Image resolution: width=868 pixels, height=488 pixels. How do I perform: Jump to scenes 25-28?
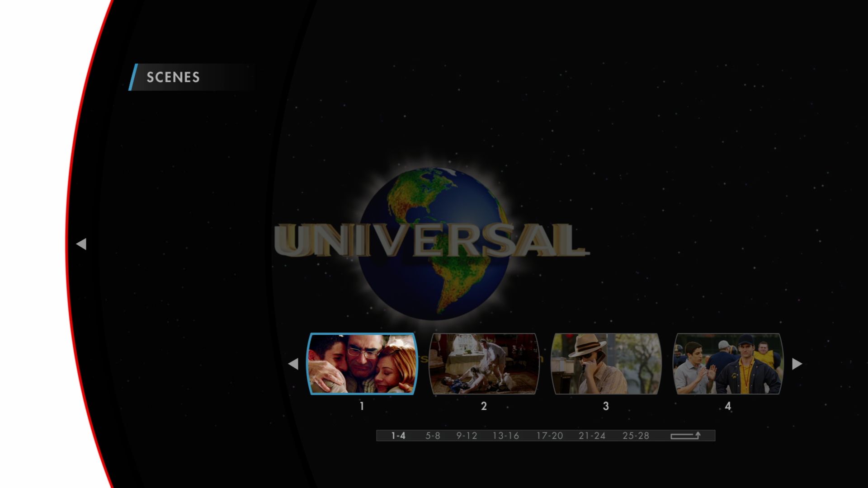click(x=636, y=436)
